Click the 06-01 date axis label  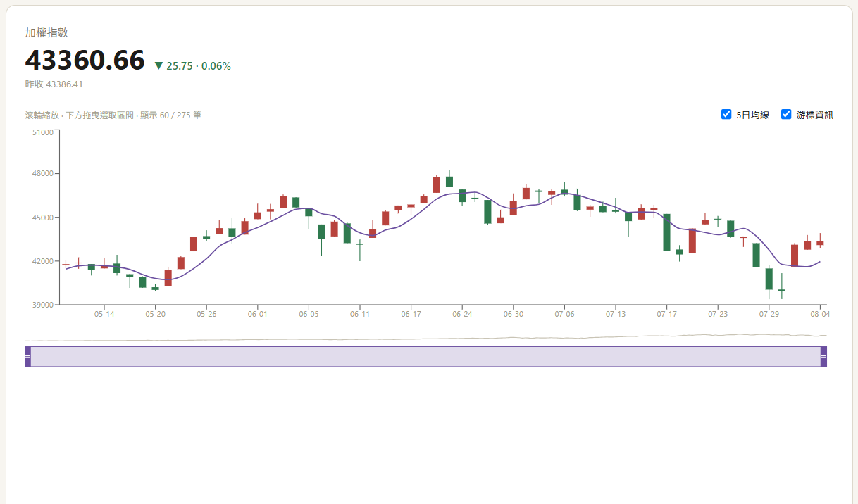coord(258,314)
